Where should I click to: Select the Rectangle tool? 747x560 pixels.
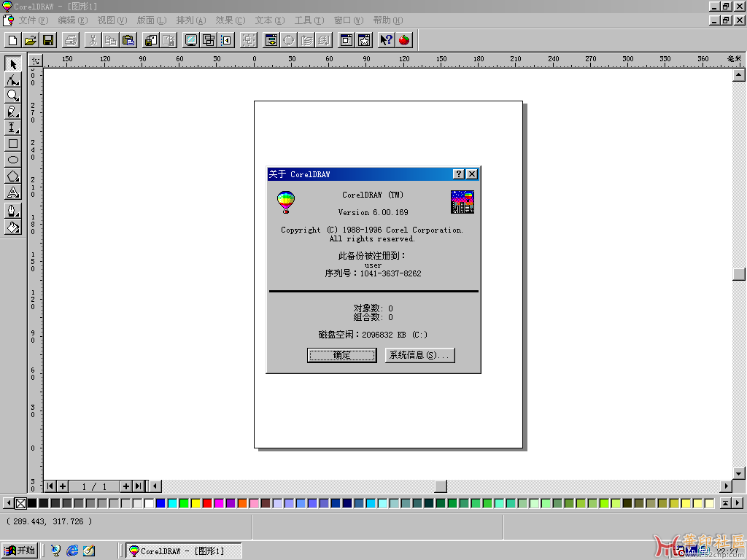pos(13,144)
